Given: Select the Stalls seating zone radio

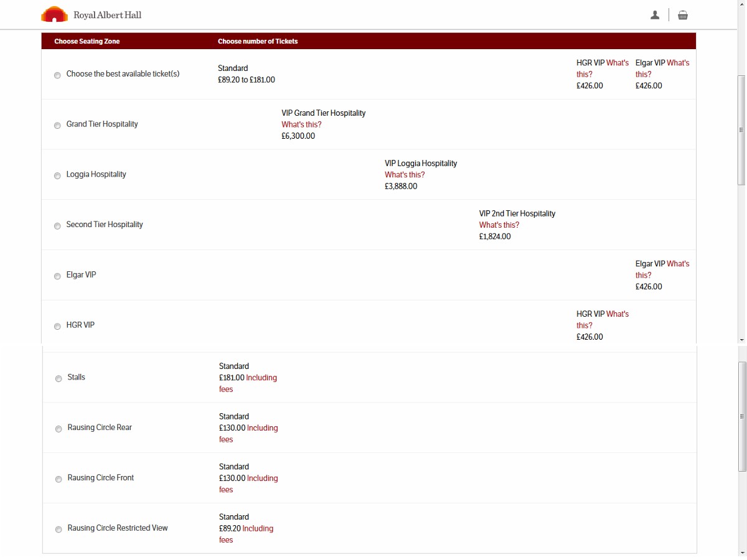Looking at the screenshot, I should point(59,378).
